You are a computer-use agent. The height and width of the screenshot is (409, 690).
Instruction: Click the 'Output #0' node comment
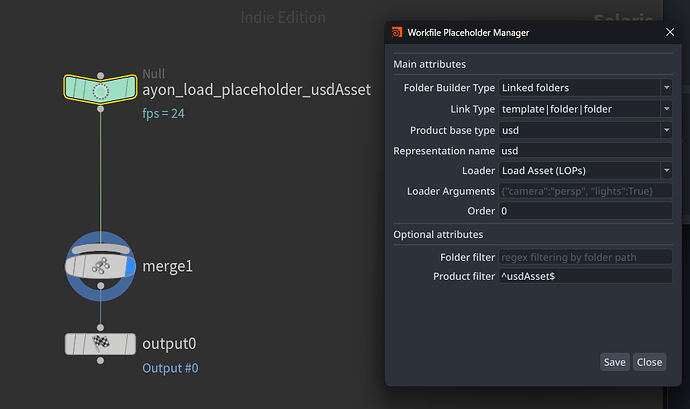(170, 368)
